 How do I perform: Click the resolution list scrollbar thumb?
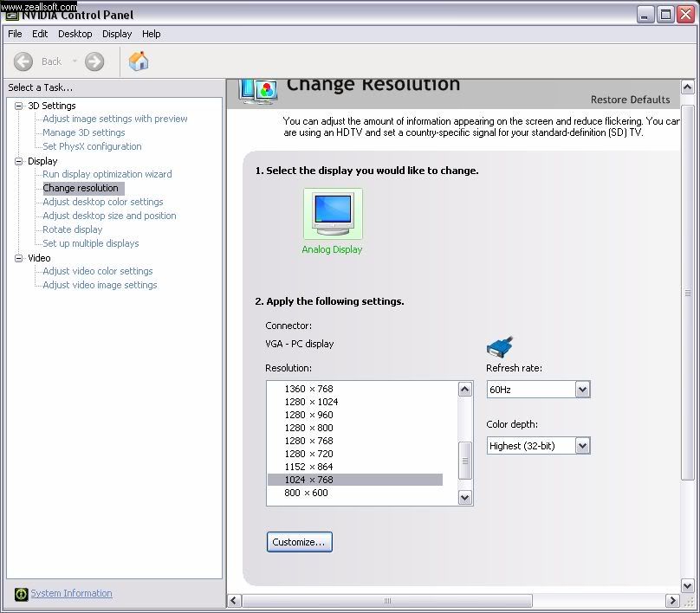(x=464, y=461)
